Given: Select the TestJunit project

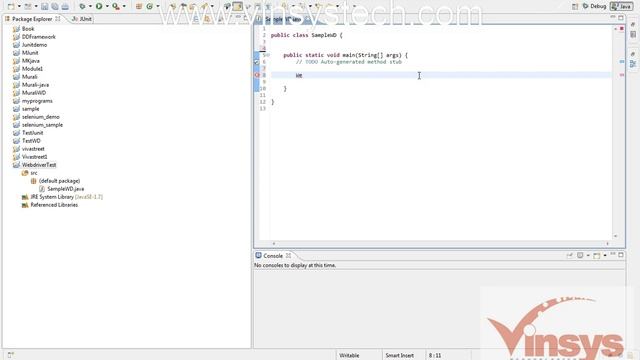Looking at the screenshot, I should (x=33, y=133).
